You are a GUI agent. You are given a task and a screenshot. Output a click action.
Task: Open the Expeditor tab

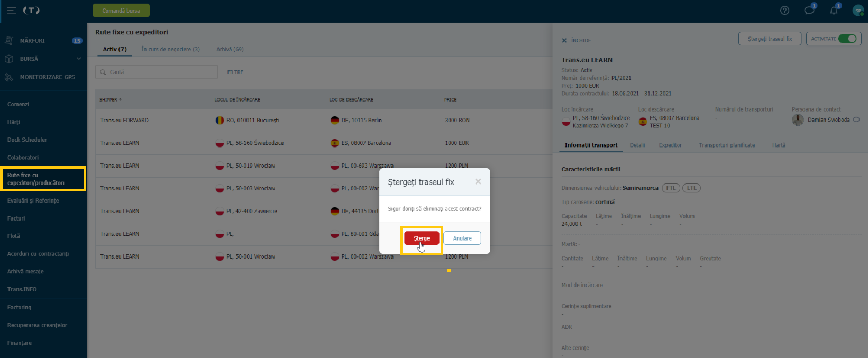pyautogui.click(x=670, y=145)
